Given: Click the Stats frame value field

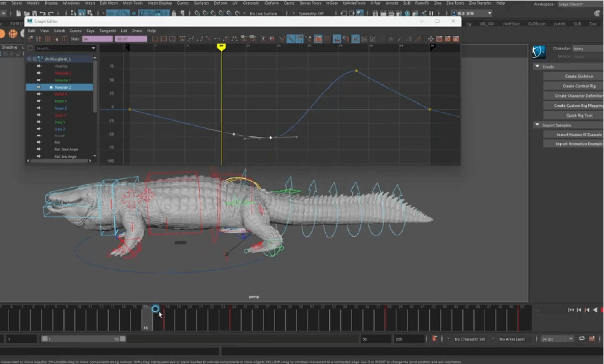Looking at the screenshot, I should click(x=96, y=39).
